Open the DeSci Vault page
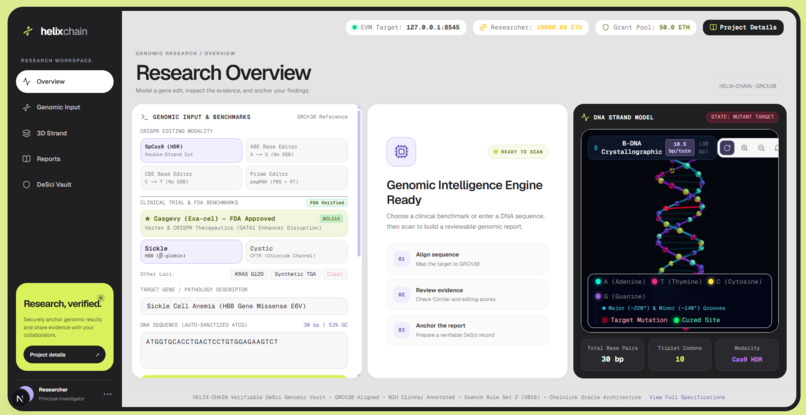The image size is (806, 415). (65, 185)
